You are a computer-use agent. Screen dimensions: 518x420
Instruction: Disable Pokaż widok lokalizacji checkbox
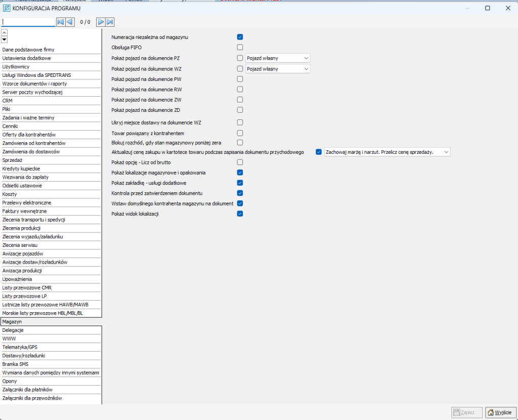click(240, 214)
